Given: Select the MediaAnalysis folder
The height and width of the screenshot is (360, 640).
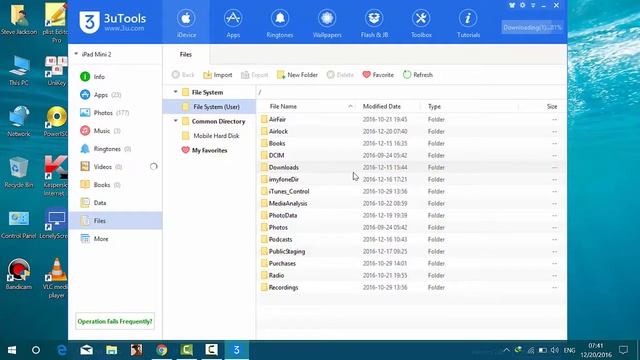Looking at the screenshot, I should click(x=411, y=203).
